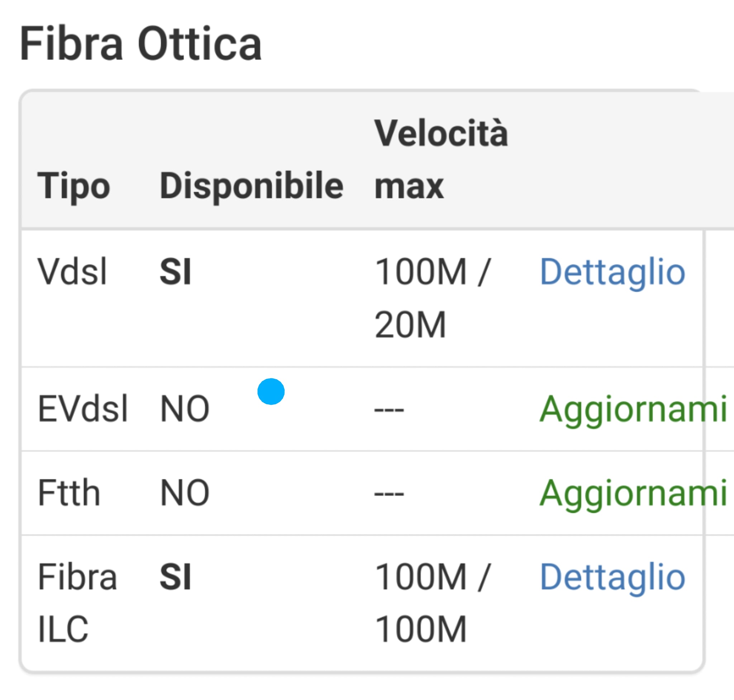Click the Fibra Ottica heading
734x700 pixels.
click(x=140, y=44)
